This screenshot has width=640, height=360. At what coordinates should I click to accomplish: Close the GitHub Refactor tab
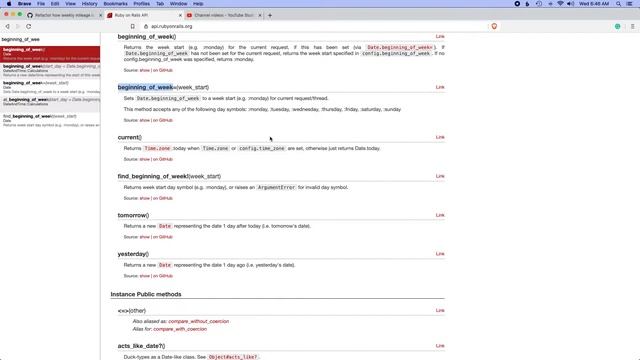(100, 15)
